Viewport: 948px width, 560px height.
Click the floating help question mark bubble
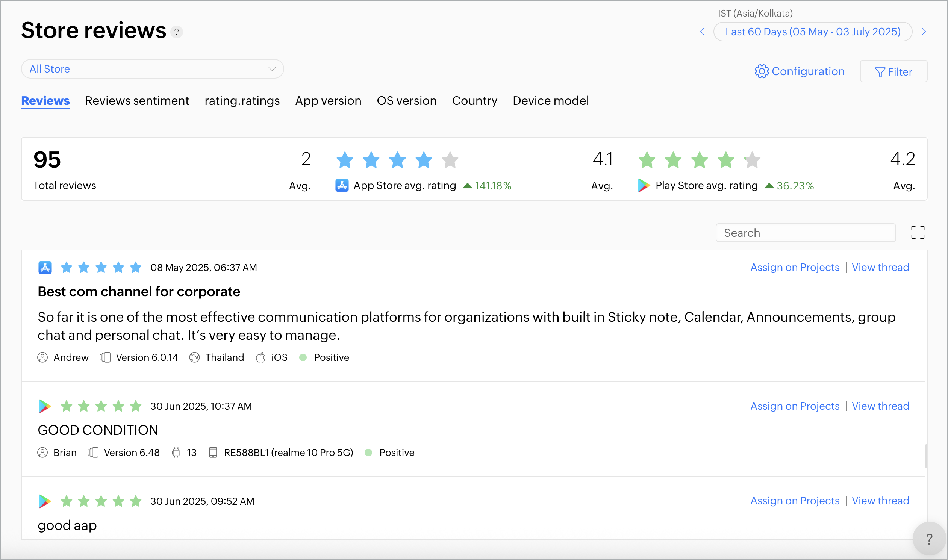pos(929,539)
